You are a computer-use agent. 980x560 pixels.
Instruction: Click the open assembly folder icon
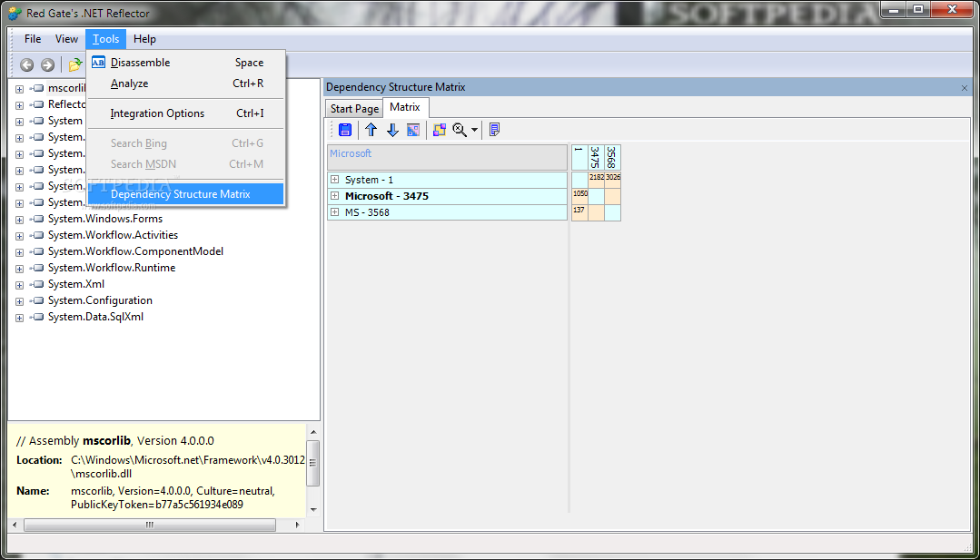(x=75, y=64)
